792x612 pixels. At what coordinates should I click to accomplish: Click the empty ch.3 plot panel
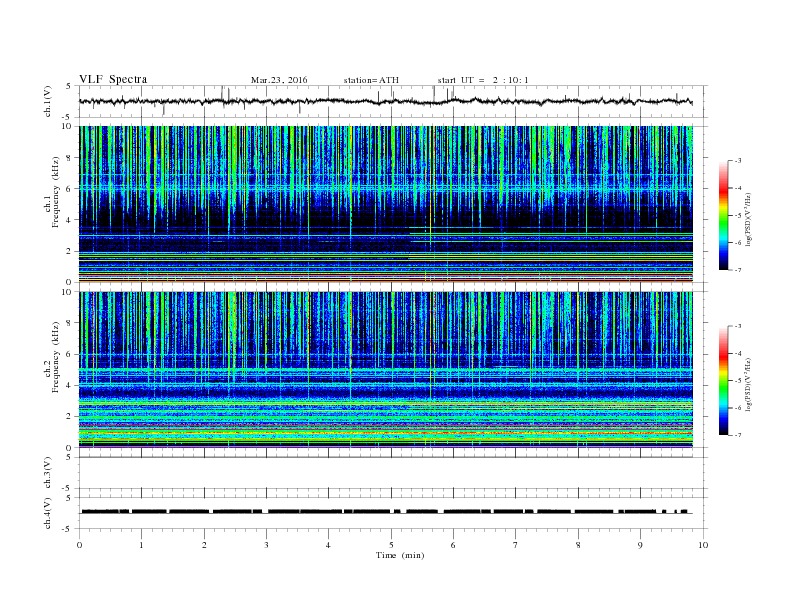tap(392, 473)
